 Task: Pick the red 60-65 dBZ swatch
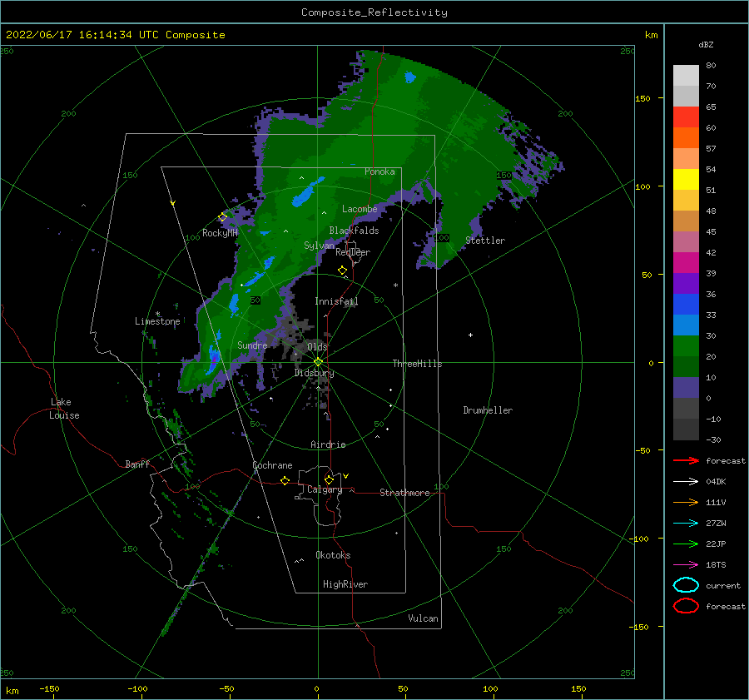[686, 117]
